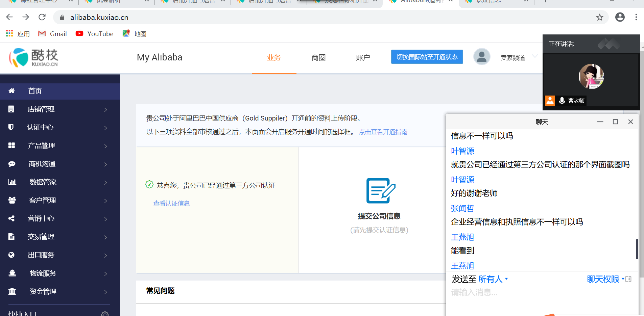Pop out the chat panel icon

pyautogui.click(x=628, y=279)
